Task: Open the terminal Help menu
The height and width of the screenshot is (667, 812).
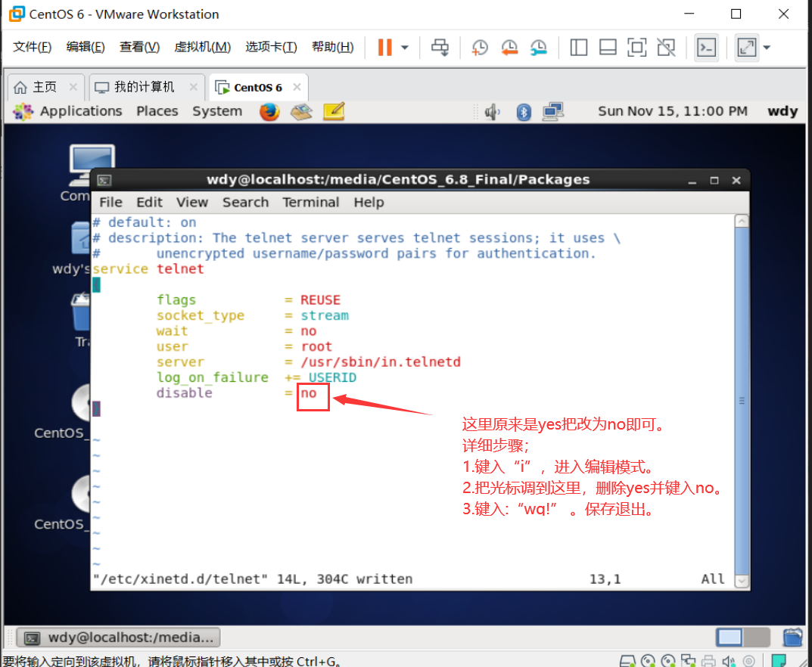Action: (x=369, y=203)
